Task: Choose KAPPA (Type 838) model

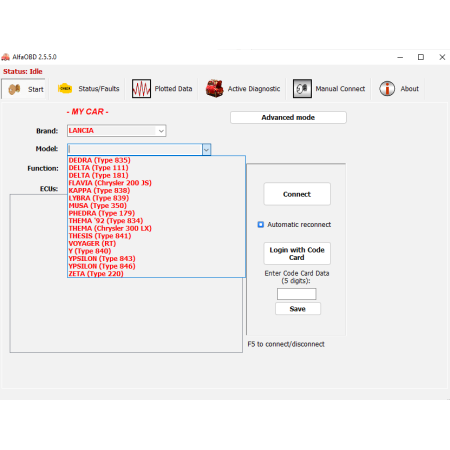Action: tap(156, 191)
